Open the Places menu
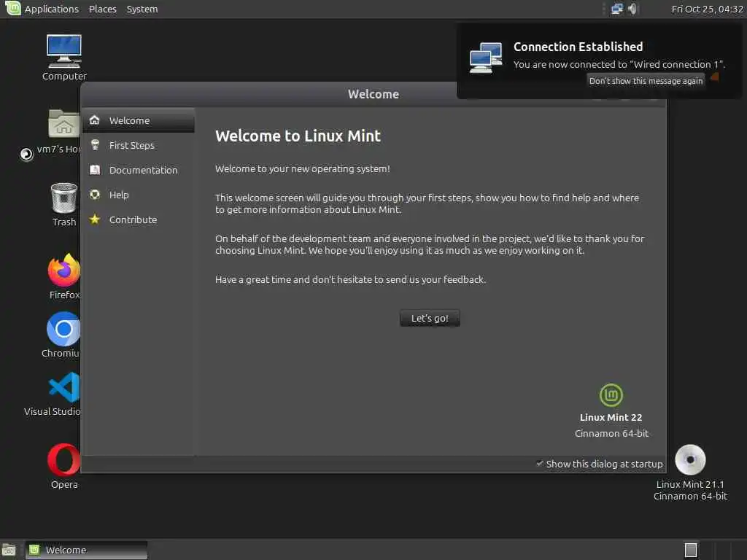 (x=102, y=9)
